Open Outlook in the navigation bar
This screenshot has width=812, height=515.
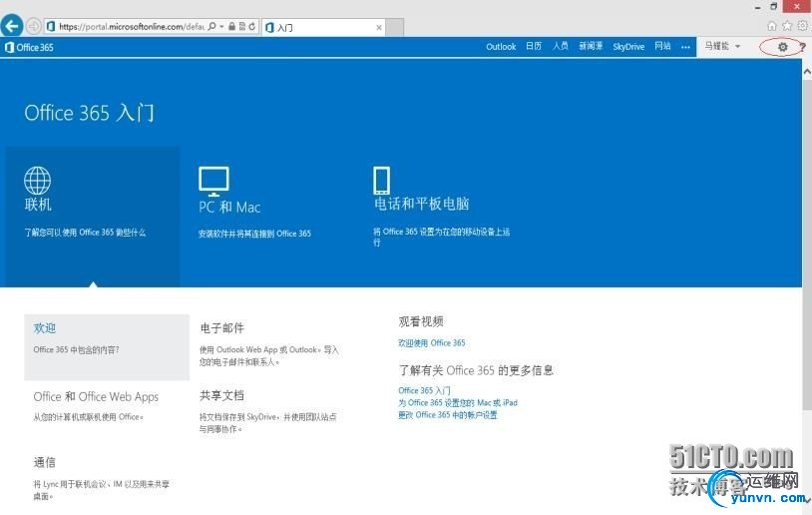(501, 47)
